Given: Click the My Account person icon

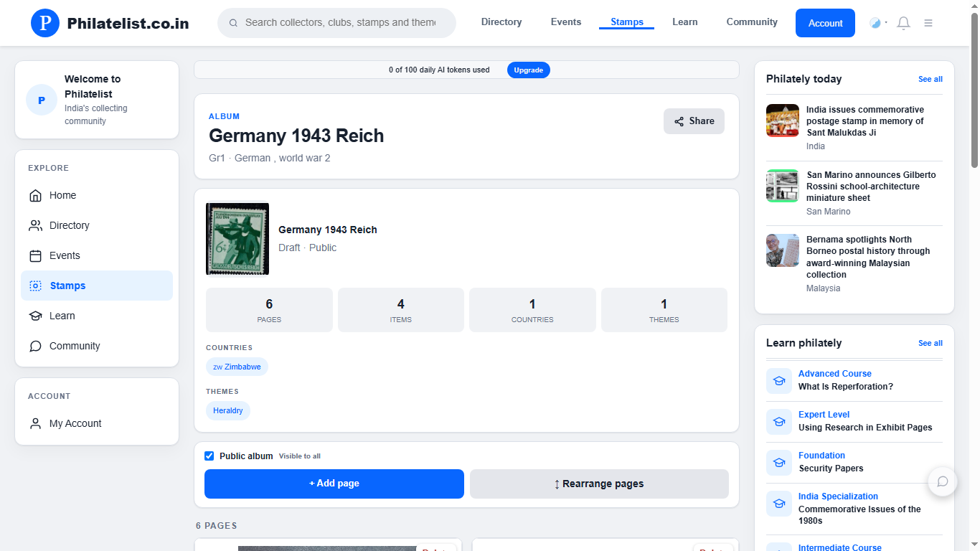Looking at the screenshot, I should pos(35,423).
